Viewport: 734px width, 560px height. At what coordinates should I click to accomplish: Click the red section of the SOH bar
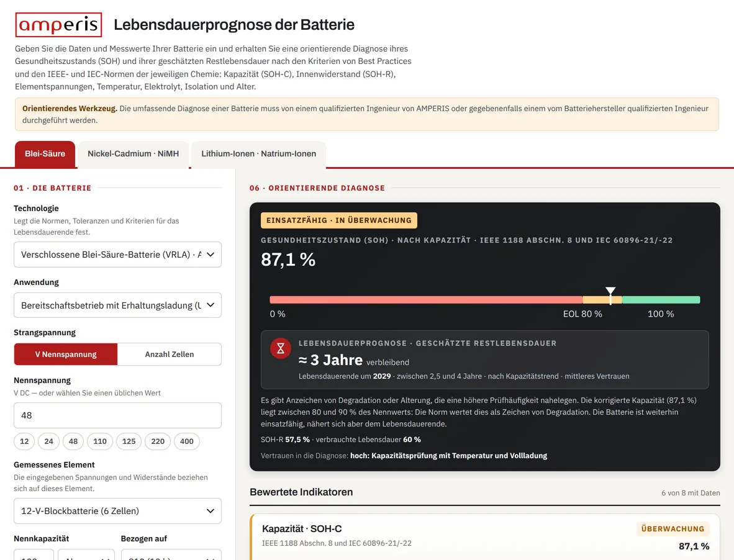(426, 300)
